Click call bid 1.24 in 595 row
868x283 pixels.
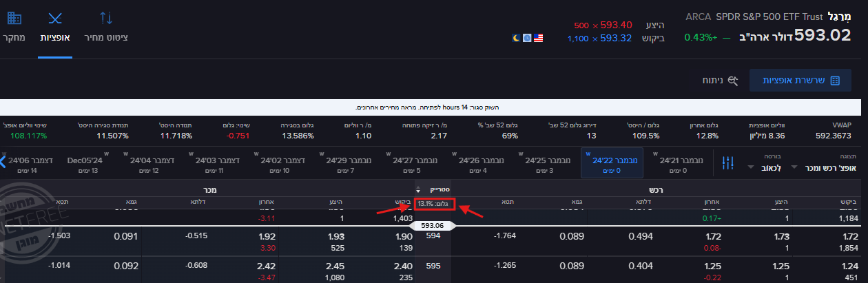pyautogui.click(x=850, y=266)
